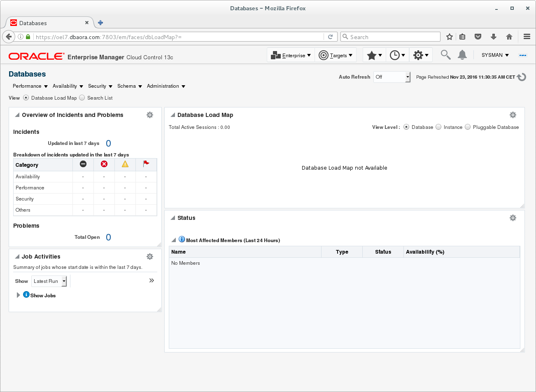Open Job Activities panel settings gear
Image resolution: width=536 pixels, height=392 pixels.
(150, 257)
